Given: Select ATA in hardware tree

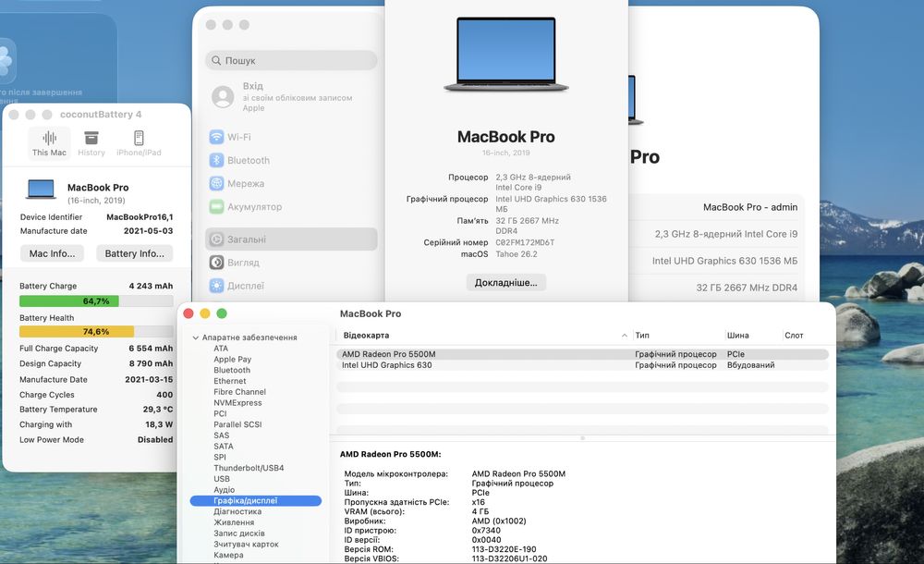Looking at the screenshot, I should (221, 349).
